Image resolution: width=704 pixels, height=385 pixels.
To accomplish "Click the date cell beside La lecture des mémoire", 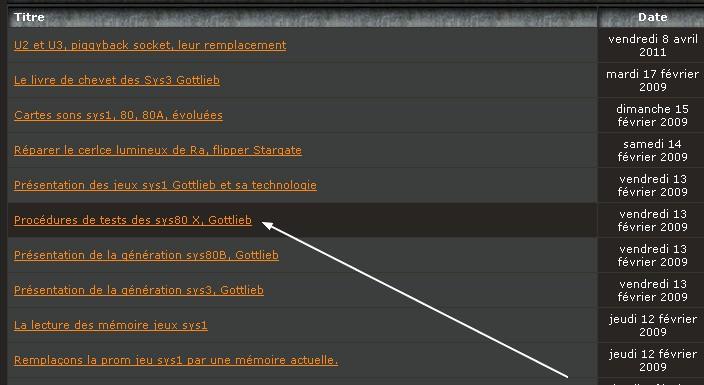I will (x=652, y=326).
